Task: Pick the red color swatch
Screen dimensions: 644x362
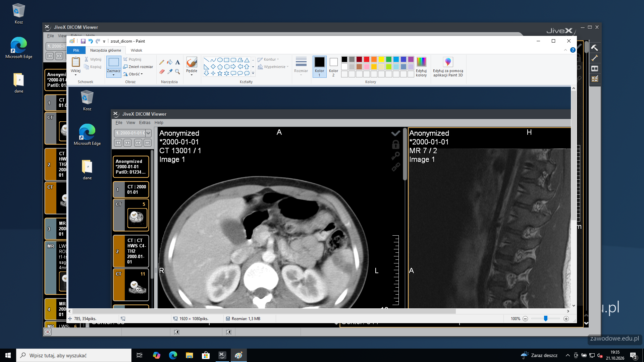Action: (x=366, y=59)
